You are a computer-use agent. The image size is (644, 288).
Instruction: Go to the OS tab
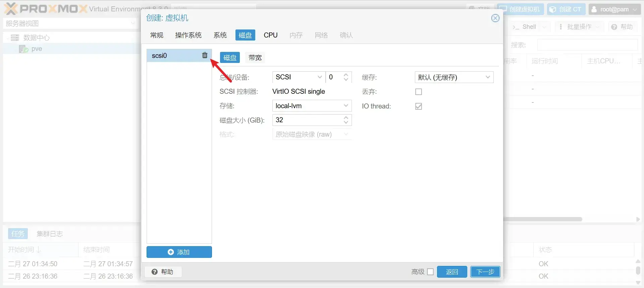(x=188, y=35)
